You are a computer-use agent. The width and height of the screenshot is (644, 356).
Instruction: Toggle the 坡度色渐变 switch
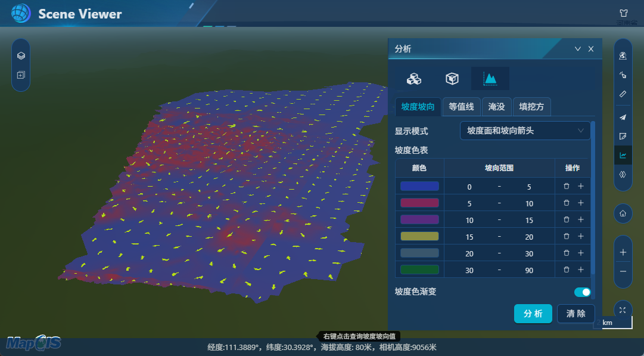(582, 292)
